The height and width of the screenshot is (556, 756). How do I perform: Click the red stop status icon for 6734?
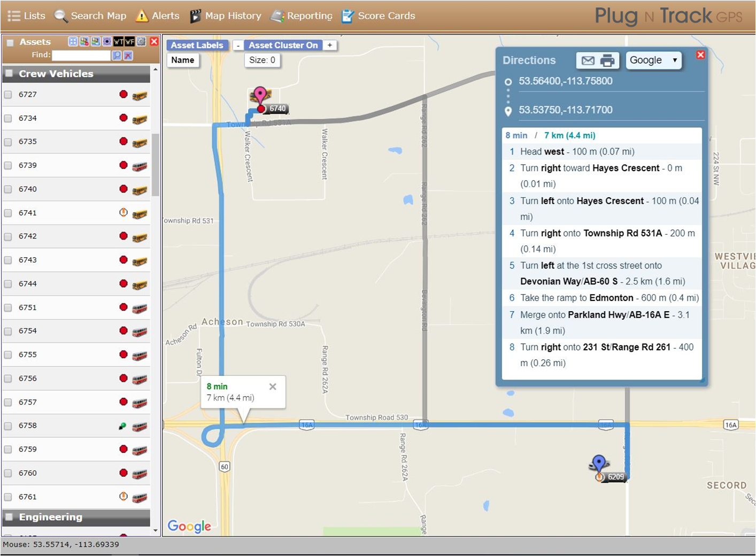(124, 118)
